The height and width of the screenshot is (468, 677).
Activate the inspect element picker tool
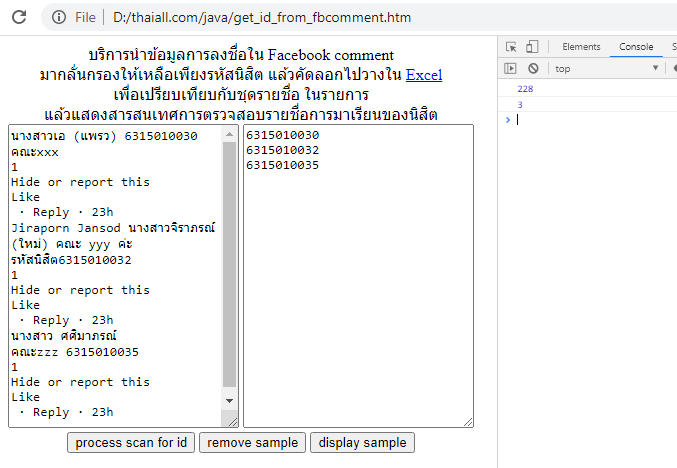511,47
